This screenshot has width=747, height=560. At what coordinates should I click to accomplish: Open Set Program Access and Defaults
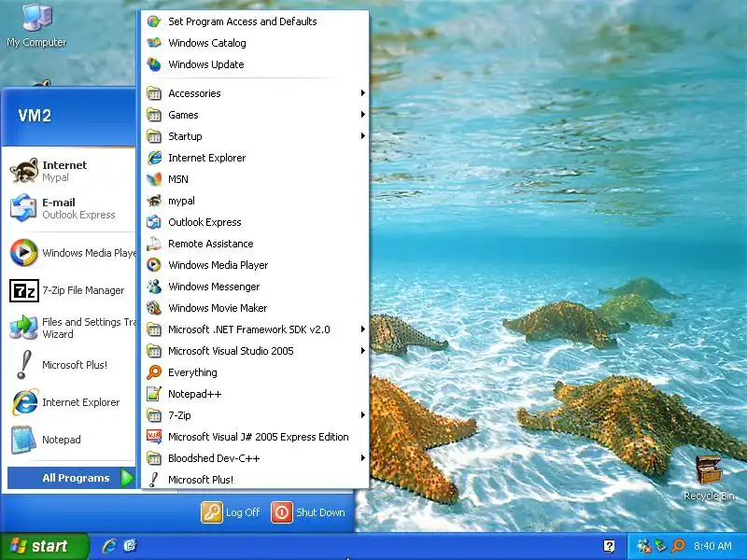coord(255,21)
